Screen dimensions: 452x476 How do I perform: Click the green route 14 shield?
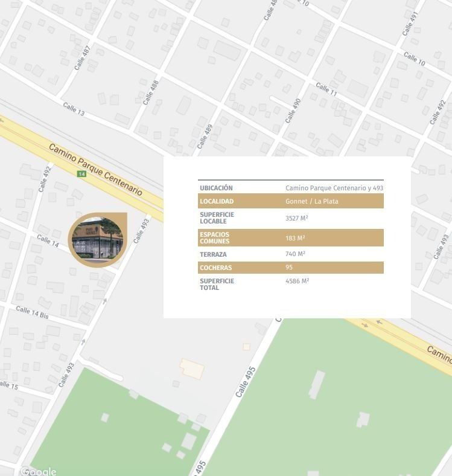[81, 174]
